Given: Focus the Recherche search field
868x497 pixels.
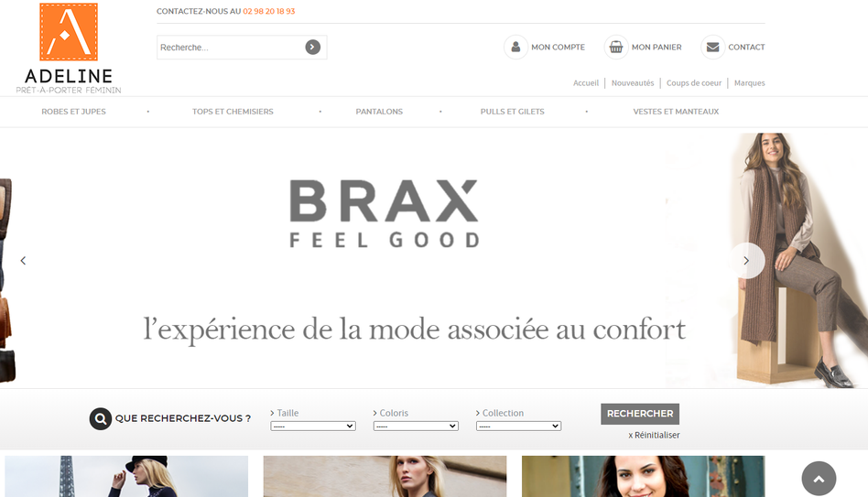Looking at the screenshot, I should [x=231, y=48].
